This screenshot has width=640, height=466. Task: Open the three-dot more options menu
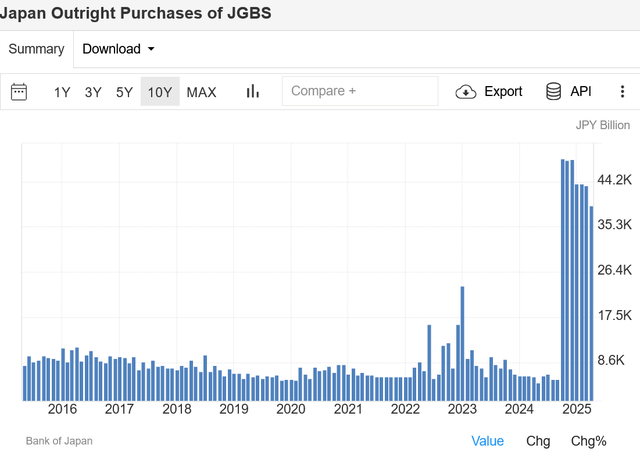[622, 91]
